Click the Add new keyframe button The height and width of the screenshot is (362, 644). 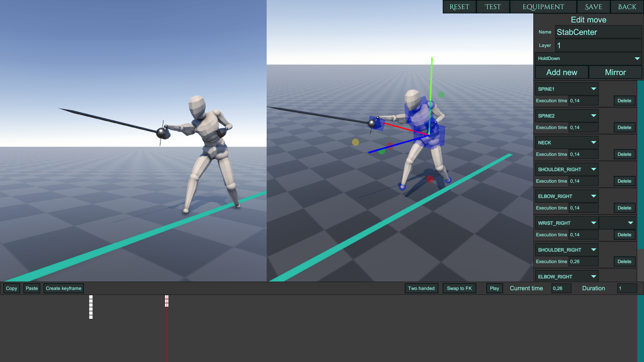tap(63, 288)
